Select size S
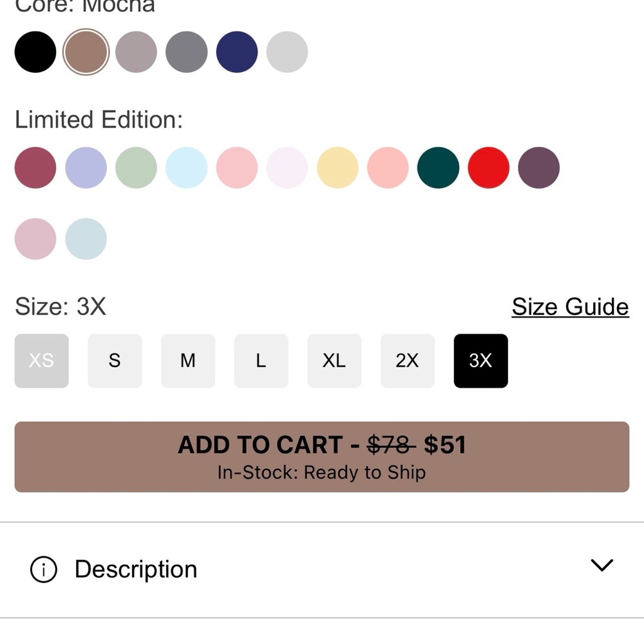Image resolution: width=644 pixels, height=644 pixels. [115, 361]
